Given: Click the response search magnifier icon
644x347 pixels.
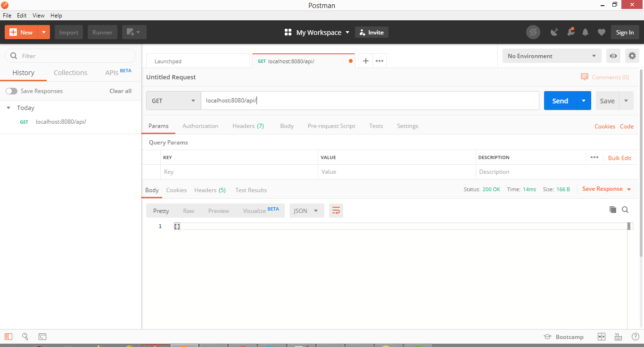Looking at the screenshot, I should [x=625, y=210].
